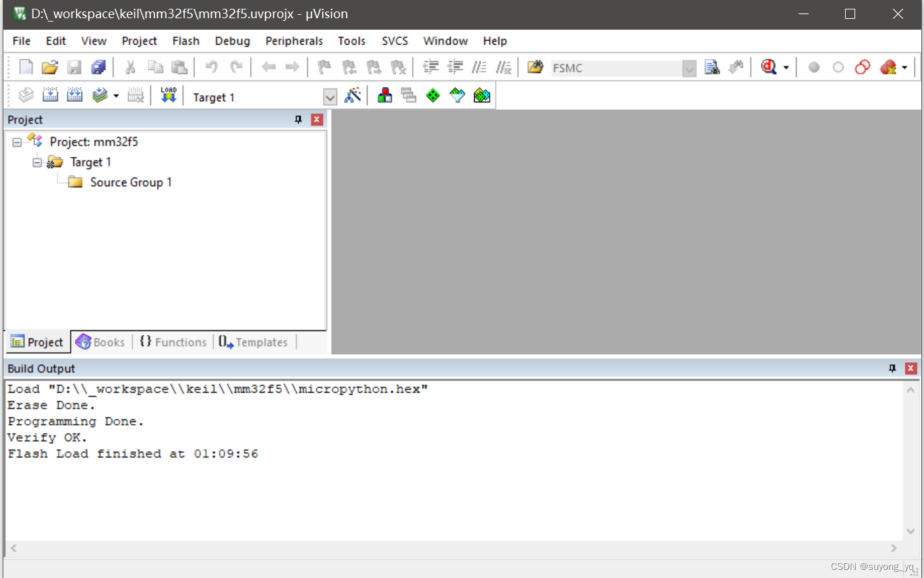This screenshot has width=924, height=578.
Task: Select Project: mm32f5 root item
Action: [x=94, y=142]
